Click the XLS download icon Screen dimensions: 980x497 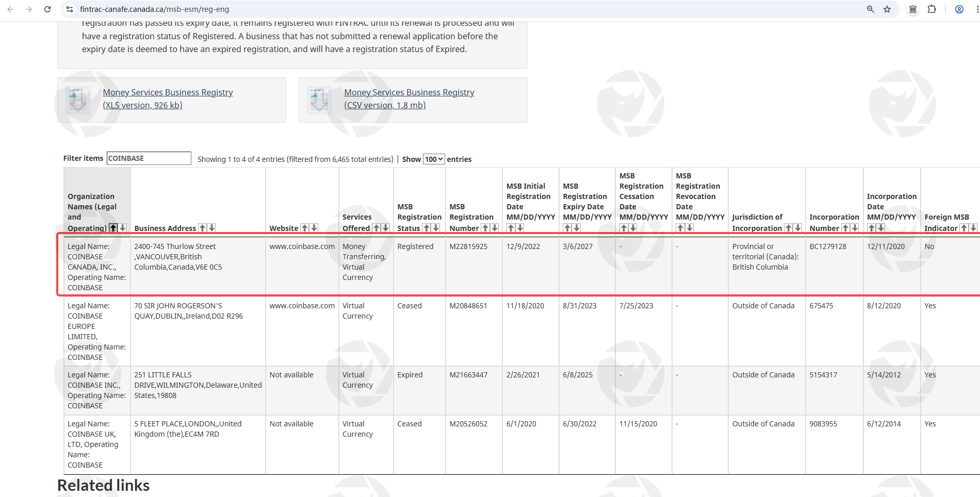coord(78,100)
